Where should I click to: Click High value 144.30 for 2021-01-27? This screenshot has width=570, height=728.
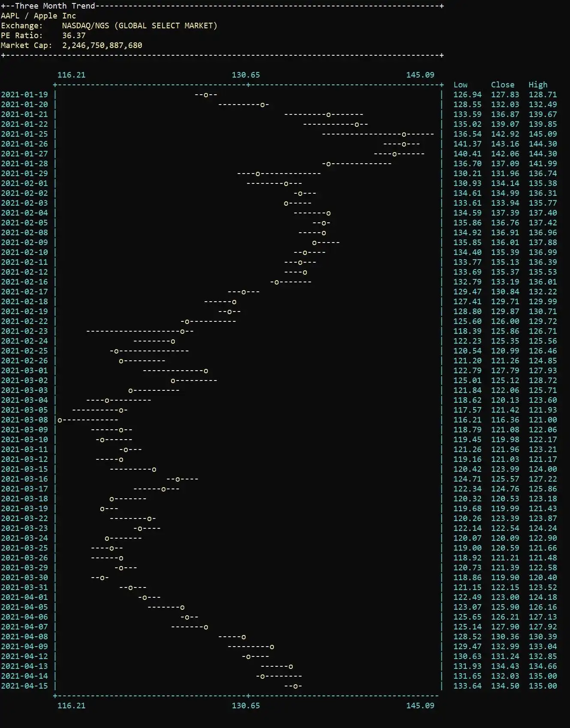[543, 154]
